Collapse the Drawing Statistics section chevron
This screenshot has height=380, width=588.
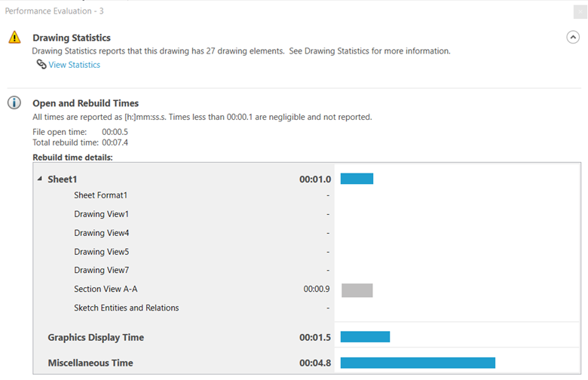coord(573,37)
